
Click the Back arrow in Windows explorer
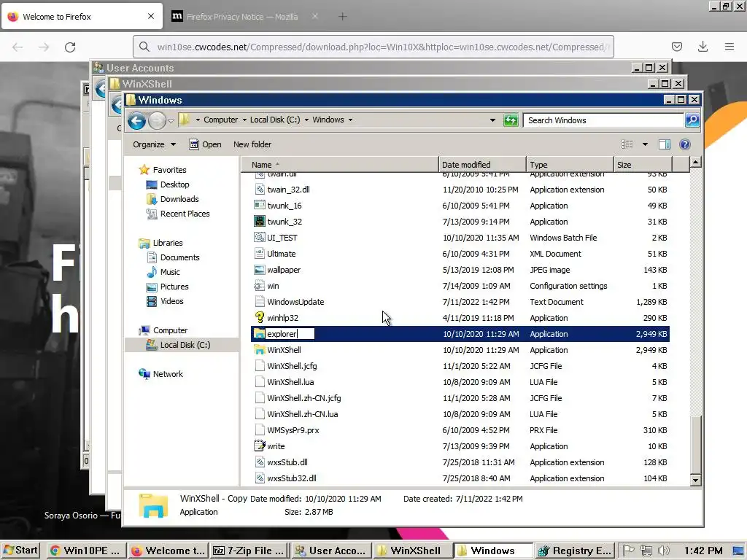[136, 121]
